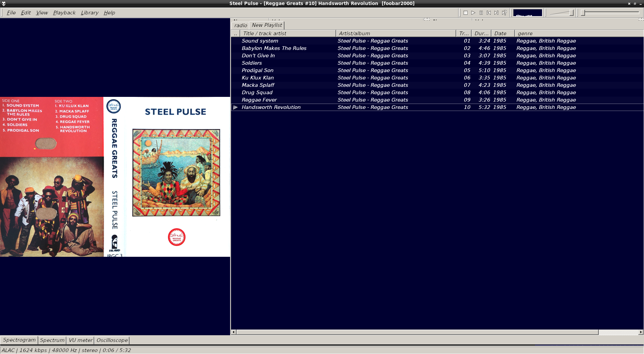This screenshot has width=644, height=354.
Task: Switch to the New Playlist tab
Action: [x=267, y=25]
